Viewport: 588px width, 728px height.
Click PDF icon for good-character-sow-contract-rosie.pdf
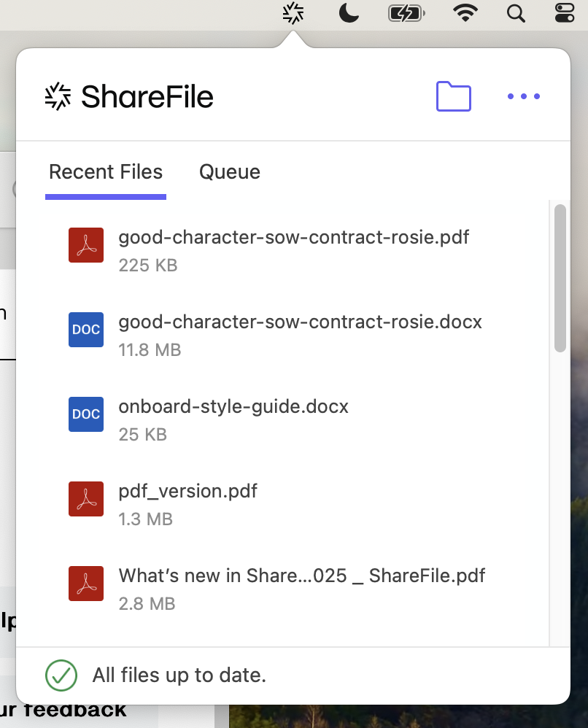pos(86,245)
